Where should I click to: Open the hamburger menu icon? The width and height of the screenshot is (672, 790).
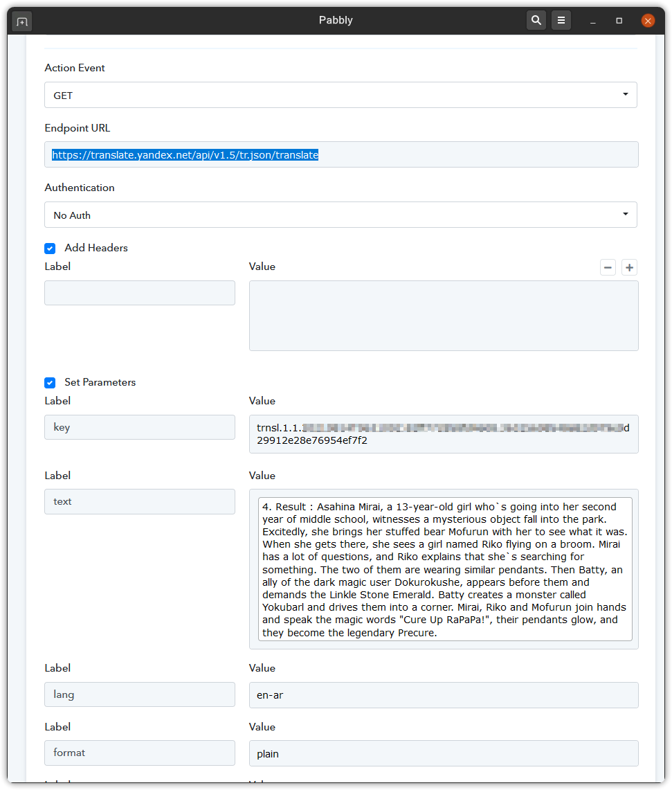pyautogui.click(x=561, y=20)
